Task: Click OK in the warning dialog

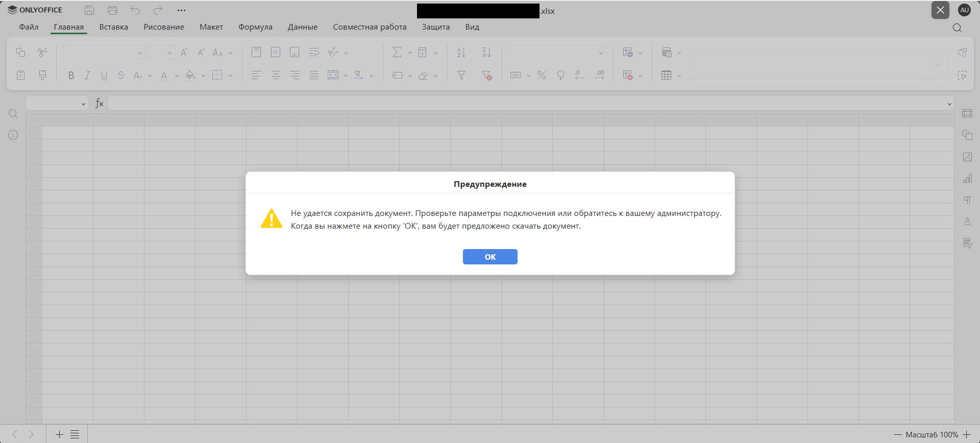Action: click(x=489, y=257)
